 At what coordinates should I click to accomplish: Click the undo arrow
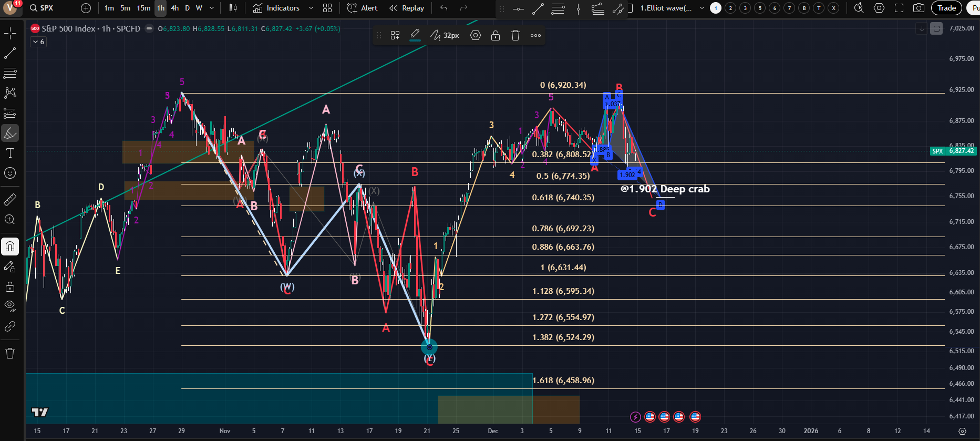[x=444, y=8]
